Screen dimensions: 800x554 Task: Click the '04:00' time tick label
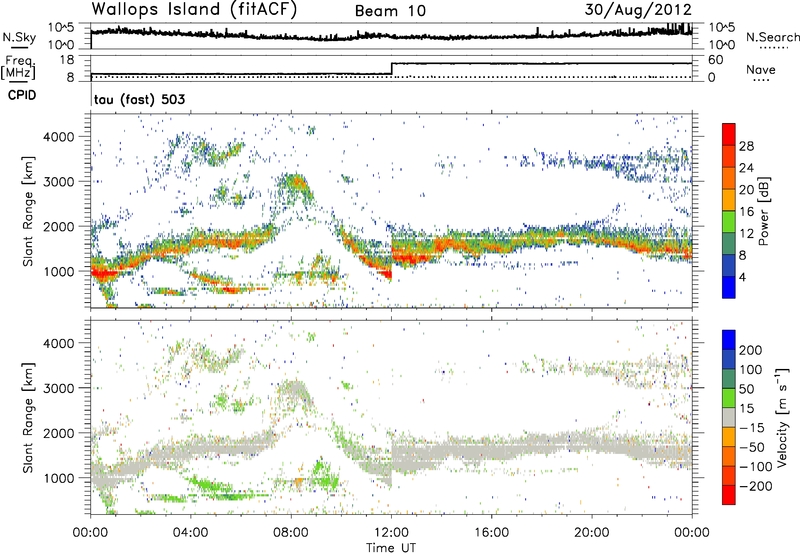point(191,533)
